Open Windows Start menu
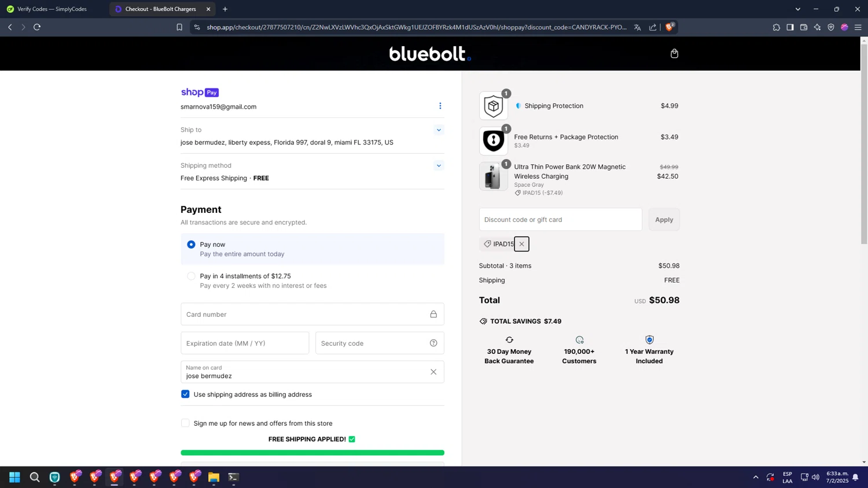The width and height of the screenshot is (868, 488). tap(14, 477)
